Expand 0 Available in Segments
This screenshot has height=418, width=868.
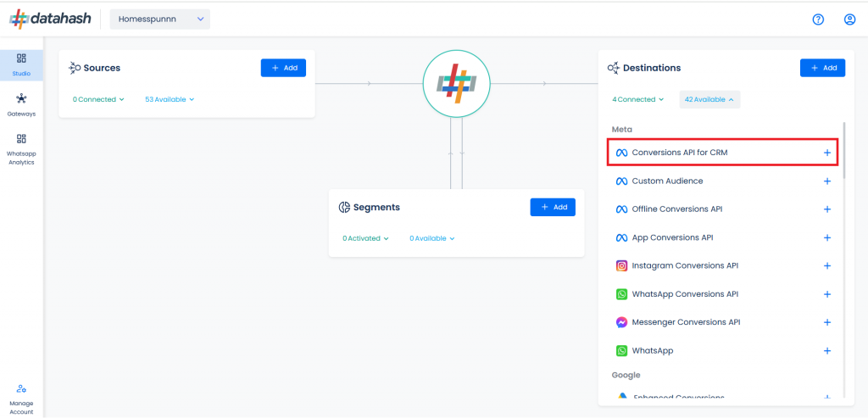(431, 238)
